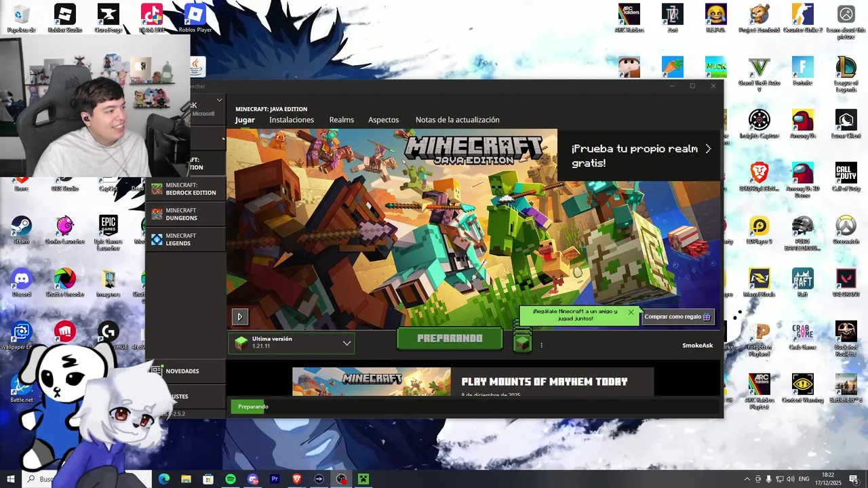Click the Minecraft Launcher taskbar icon
This screenshot has height=488, width=868.
click(363, 479)
